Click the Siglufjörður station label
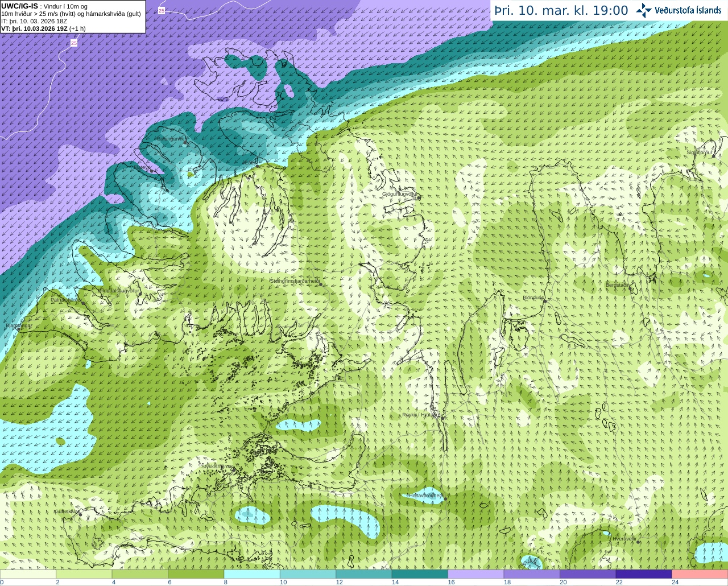The height and width of the screenshot is (586, 728). [x=699, y=152]
